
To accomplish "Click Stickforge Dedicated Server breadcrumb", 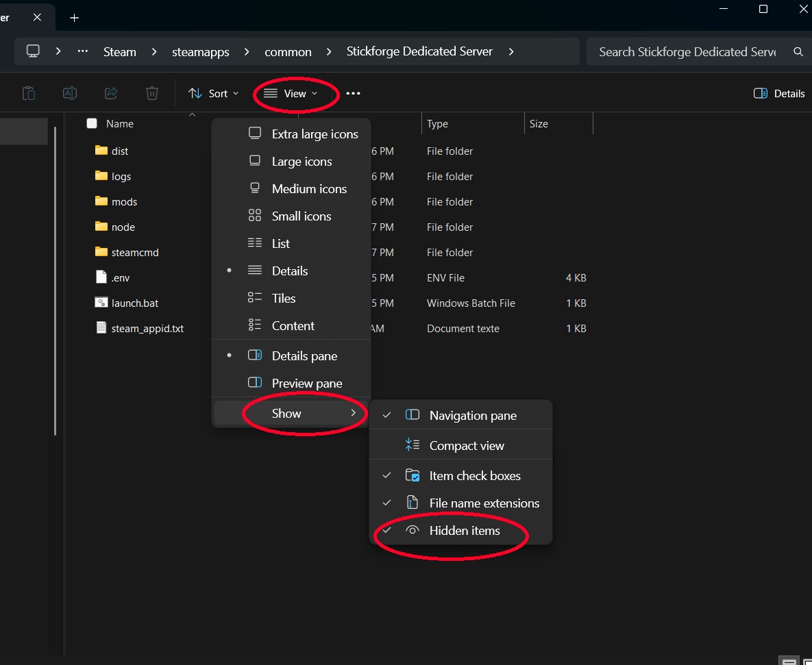I will [419, 51].
